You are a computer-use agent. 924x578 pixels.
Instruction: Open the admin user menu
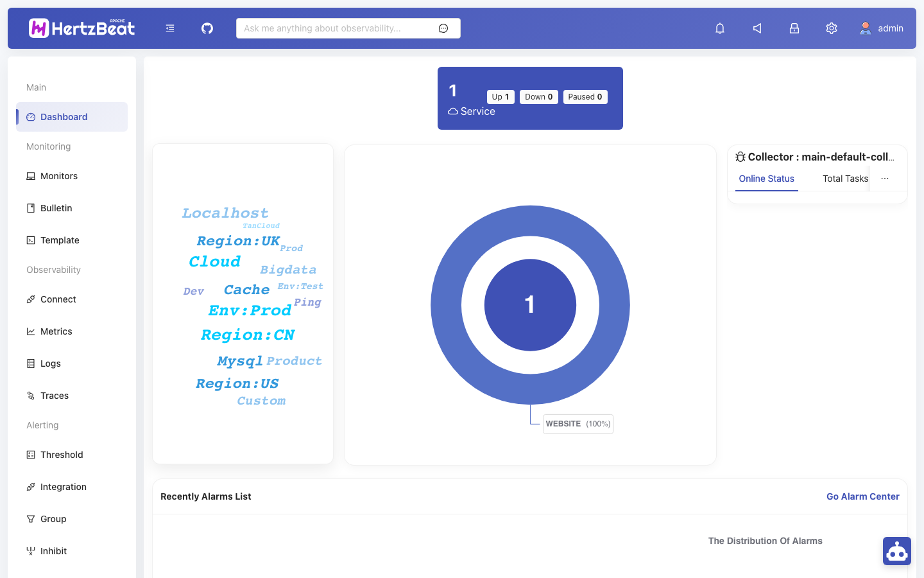882,28
